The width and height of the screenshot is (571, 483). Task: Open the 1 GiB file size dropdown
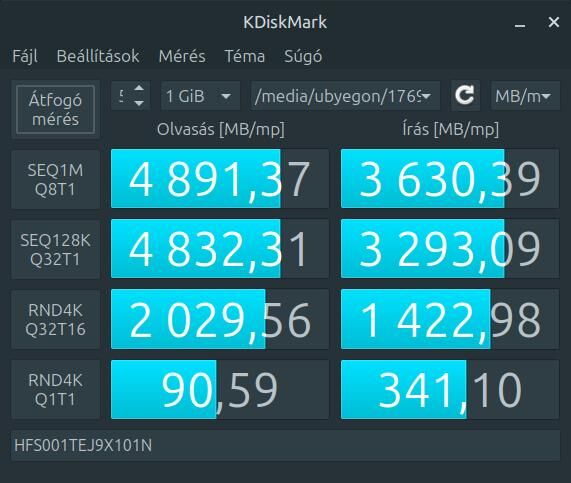pyautogui.click(x=200, y=96)
